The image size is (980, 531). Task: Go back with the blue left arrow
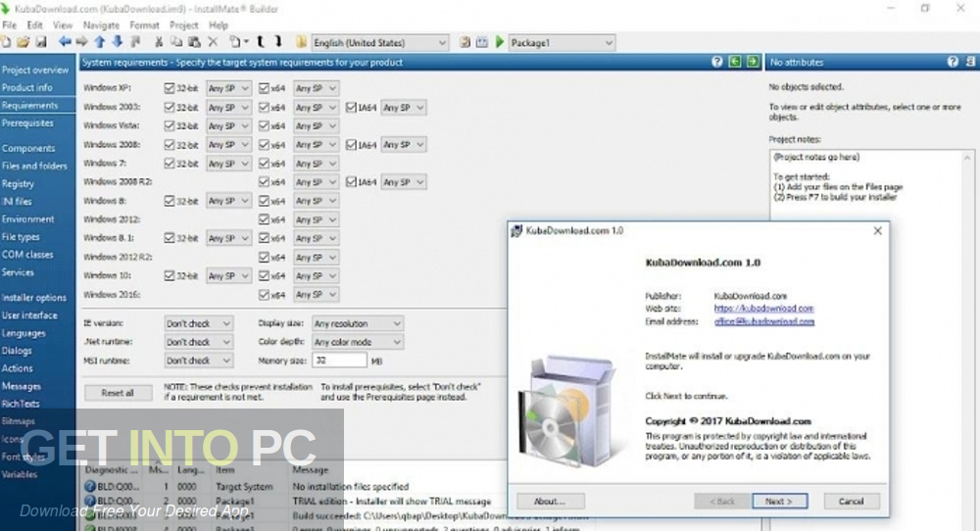pyautogui.click(x=65, y=42)
